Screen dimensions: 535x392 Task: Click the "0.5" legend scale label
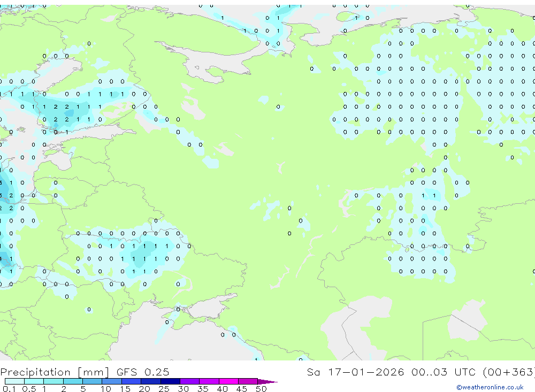click(29, 389)
